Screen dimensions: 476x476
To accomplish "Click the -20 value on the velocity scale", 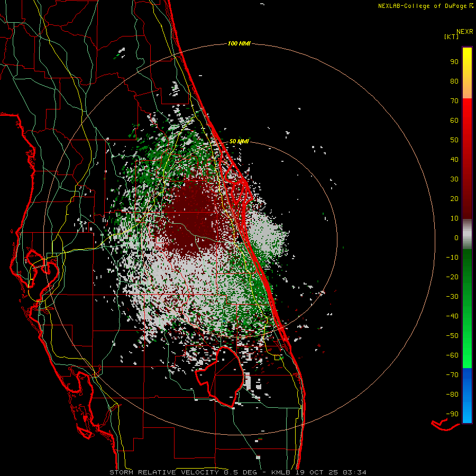I will pyautogui.click(x=452, y=277).
